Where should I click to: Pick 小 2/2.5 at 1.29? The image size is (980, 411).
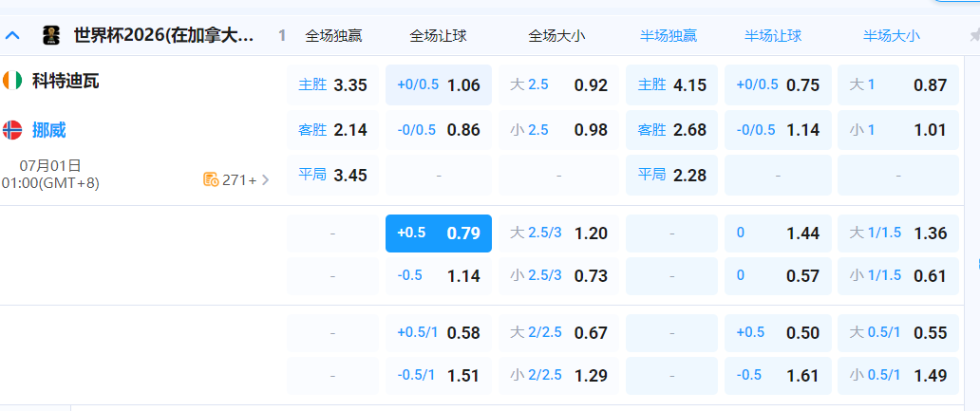point(558,376)
